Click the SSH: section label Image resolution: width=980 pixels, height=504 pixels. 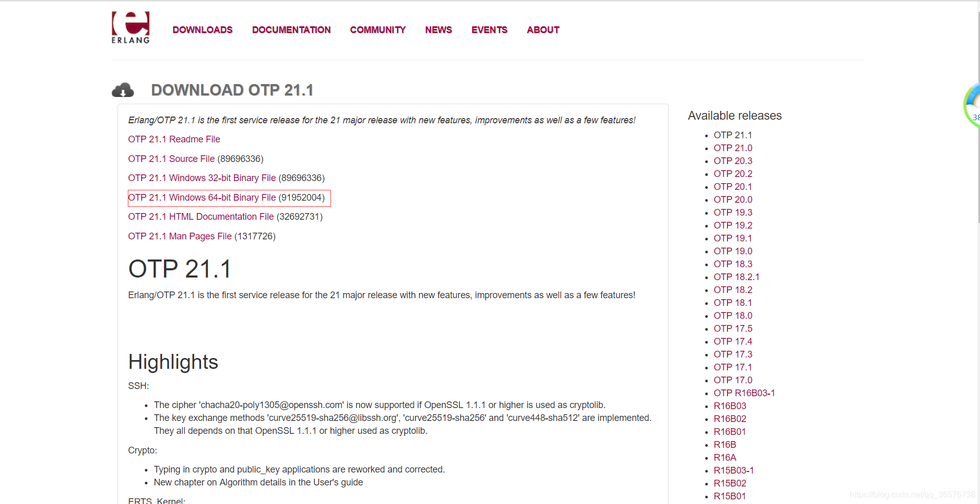[x=138, y=386]
